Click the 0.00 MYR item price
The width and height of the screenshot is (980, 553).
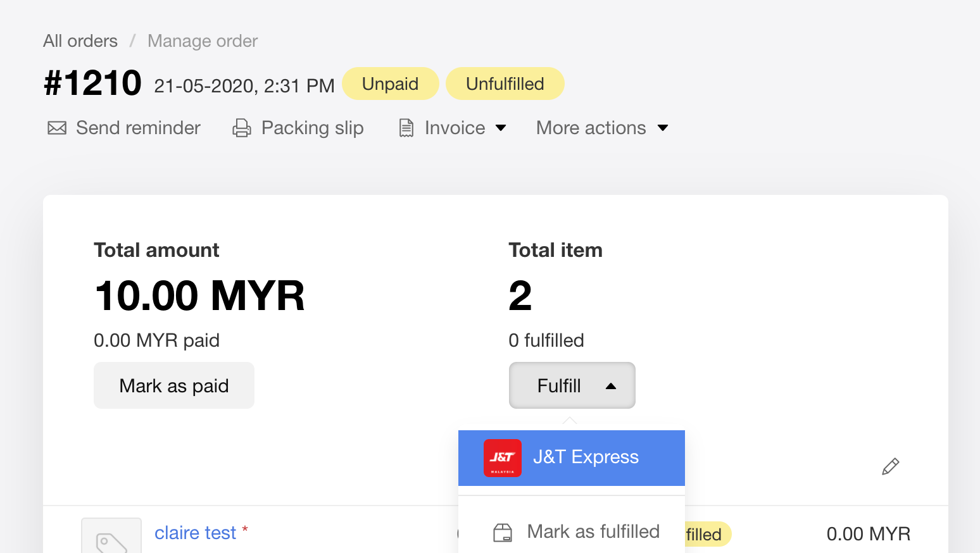point(869,534)
